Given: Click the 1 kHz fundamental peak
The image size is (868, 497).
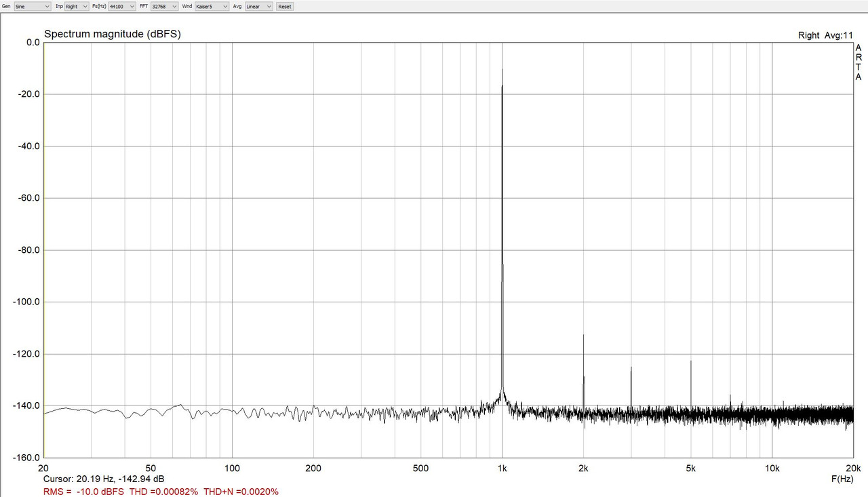Looking at the screenshot, I should 502,231.
